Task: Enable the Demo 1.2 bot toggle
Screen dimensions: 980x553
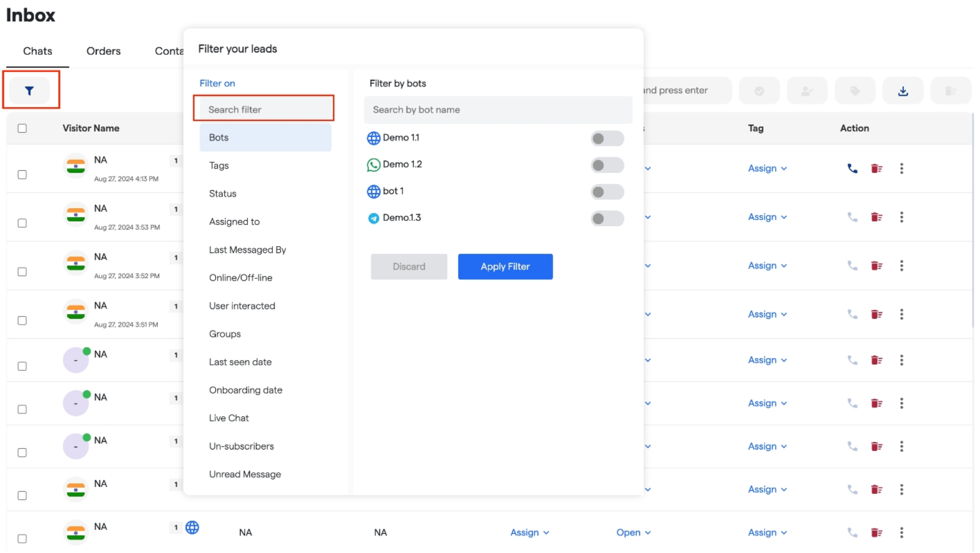Action: 607,165
